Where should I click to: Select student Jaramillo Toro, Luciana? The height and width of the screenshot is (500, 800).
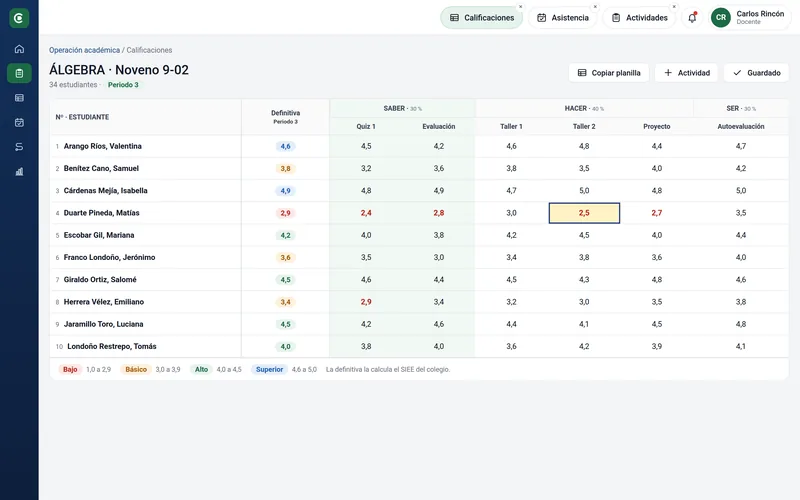(x=104, y=324)
